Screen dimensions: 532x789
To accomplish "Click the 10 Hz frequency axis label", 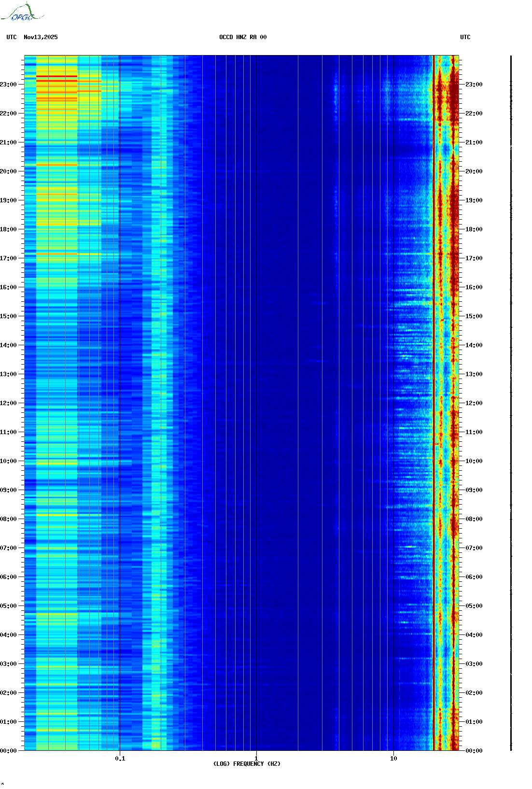I will 393,759.
